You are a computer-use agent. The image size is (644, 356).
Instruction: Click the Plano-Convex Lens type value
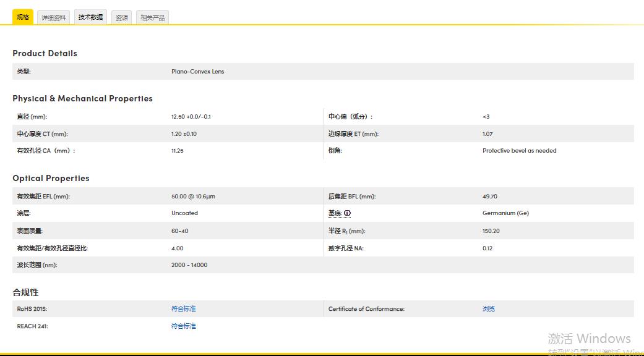[197, 72]
